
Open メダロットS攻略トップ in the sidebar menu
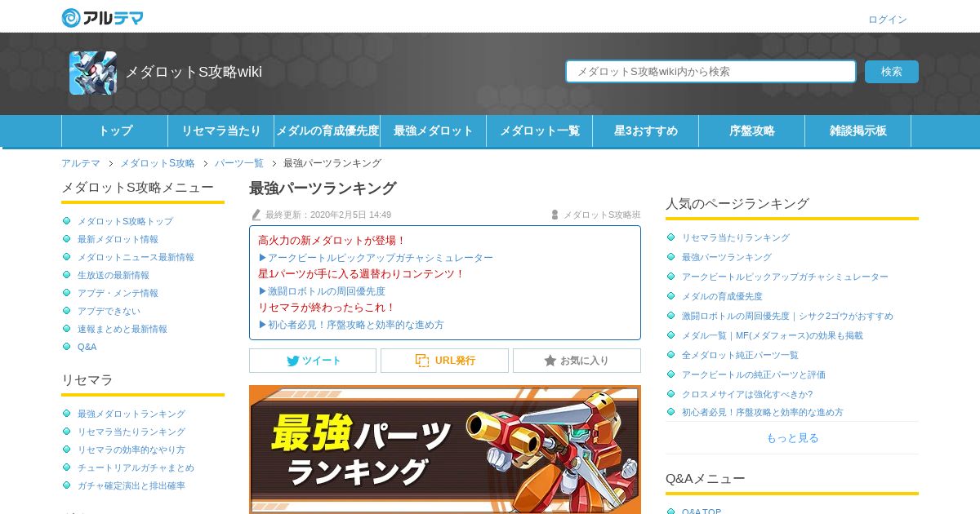[x=125, y=221]
